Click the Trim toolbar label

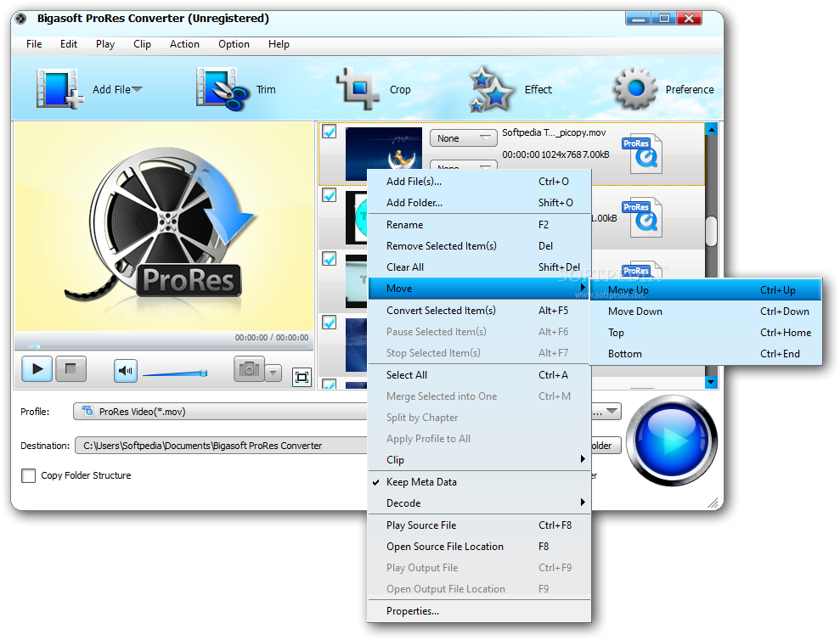(266, 89)
